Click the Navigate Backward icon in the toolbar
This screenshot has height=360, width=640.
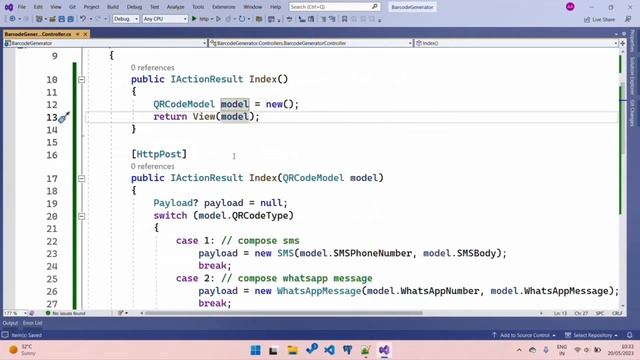pyautogui.click(x=13, y=19)
